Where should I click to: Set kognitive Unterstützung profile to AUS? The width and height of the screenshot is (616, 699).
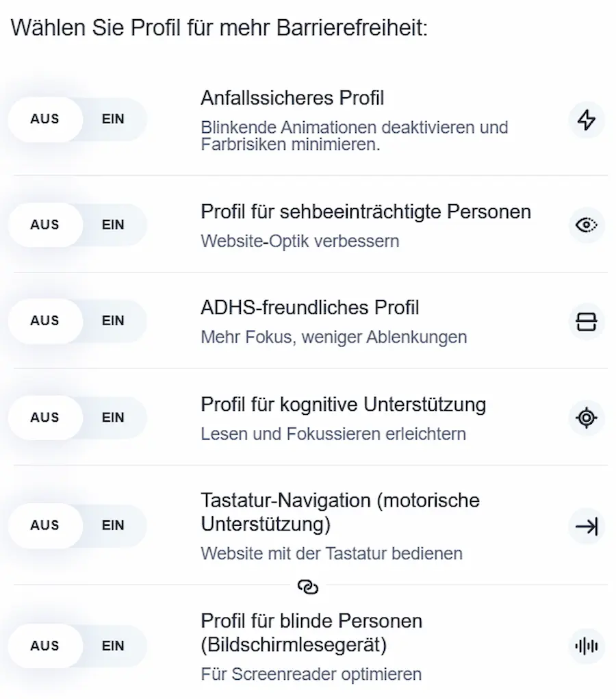tap(45, 417)
